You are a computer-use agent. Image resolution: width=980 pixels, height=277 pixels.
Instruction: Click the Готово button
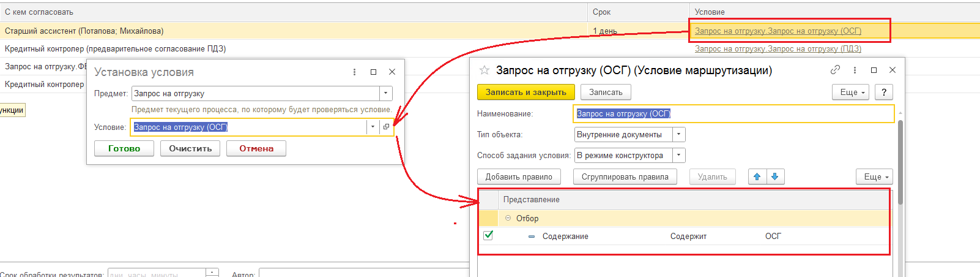tap(124, 148)
